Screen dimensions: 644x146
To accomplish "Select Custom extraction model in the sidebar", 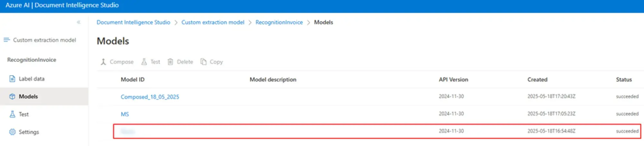I will (x=44, y=40).
